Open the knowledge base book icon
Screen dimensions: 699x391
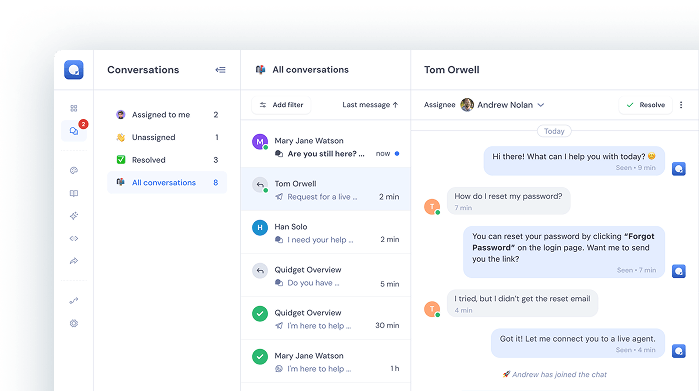point(74,193)
